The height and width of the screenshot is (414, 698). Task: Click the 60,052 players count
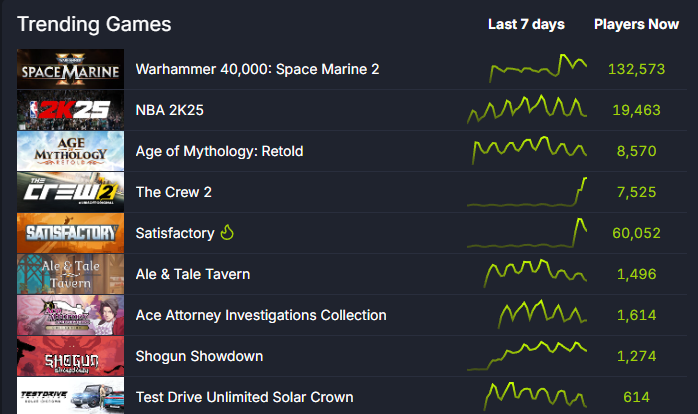(x=637, y=233)
